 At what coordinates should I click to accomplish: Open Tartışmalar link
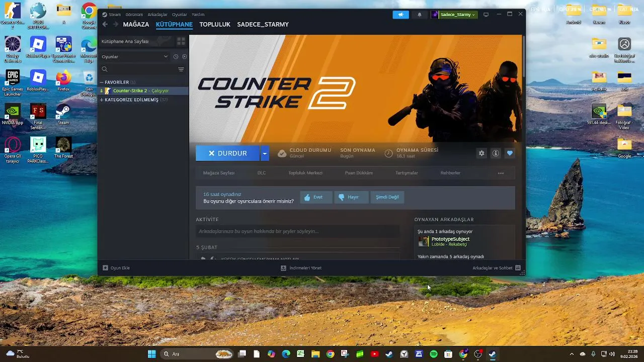tap(407, 173)
